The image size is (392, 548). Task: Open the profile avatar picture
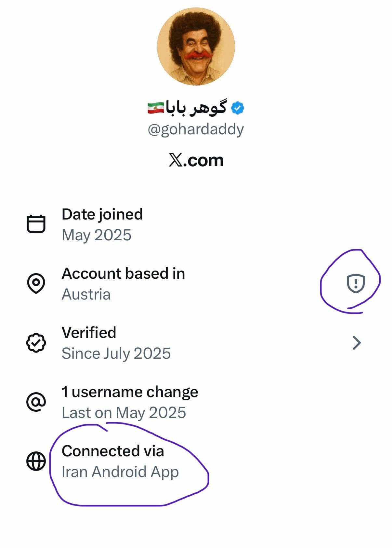[x=196, y=47]
